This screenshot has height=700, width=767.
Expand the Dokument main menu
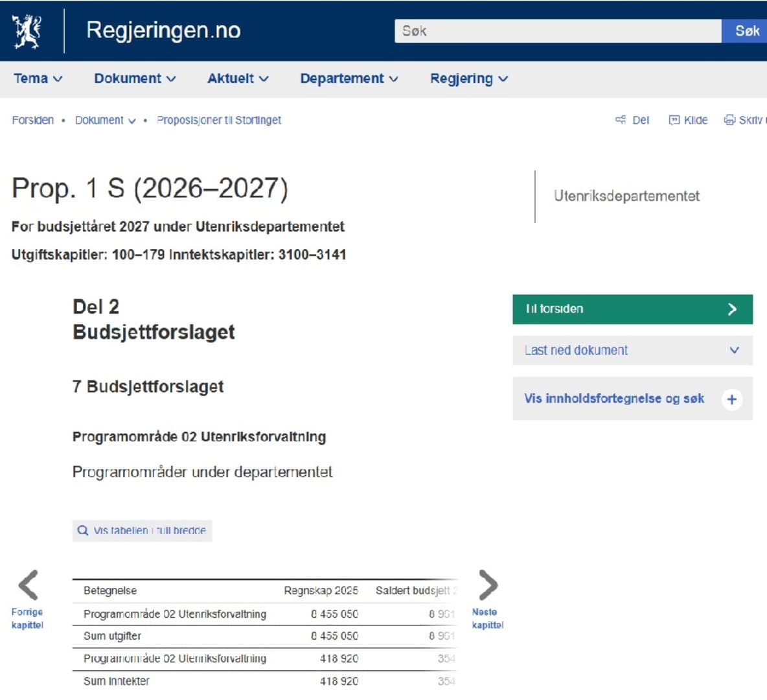tap(135, 78)
